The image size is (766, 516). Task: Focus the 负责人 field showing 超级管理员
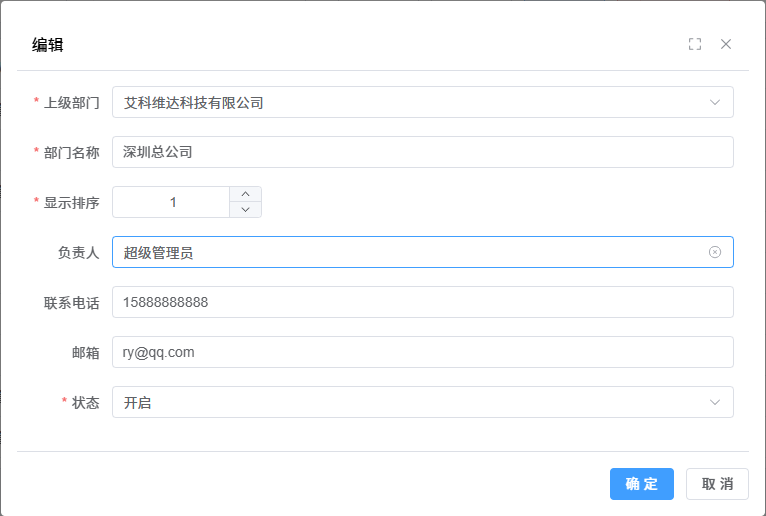[400, 252]
